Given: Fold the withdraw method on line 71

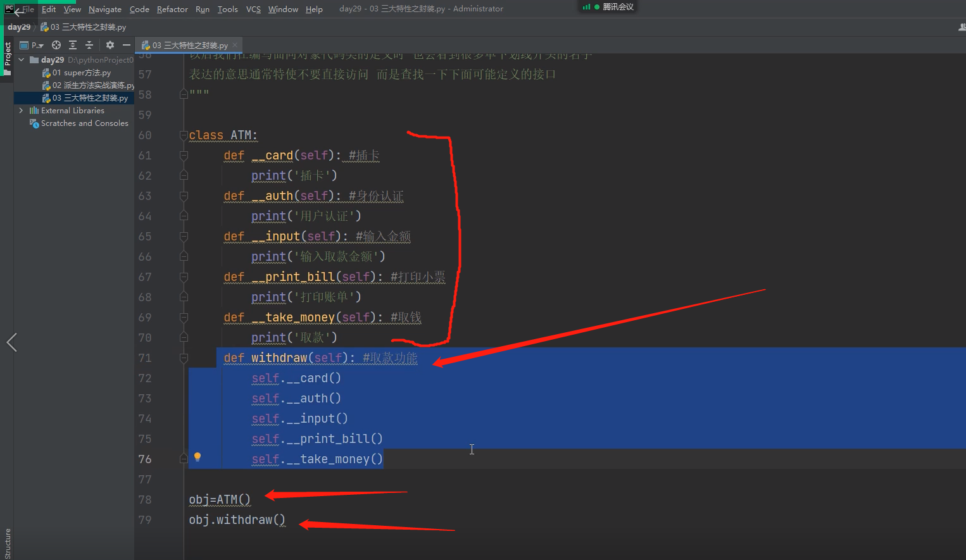Looking at the screenshot, I should point(184,358).
